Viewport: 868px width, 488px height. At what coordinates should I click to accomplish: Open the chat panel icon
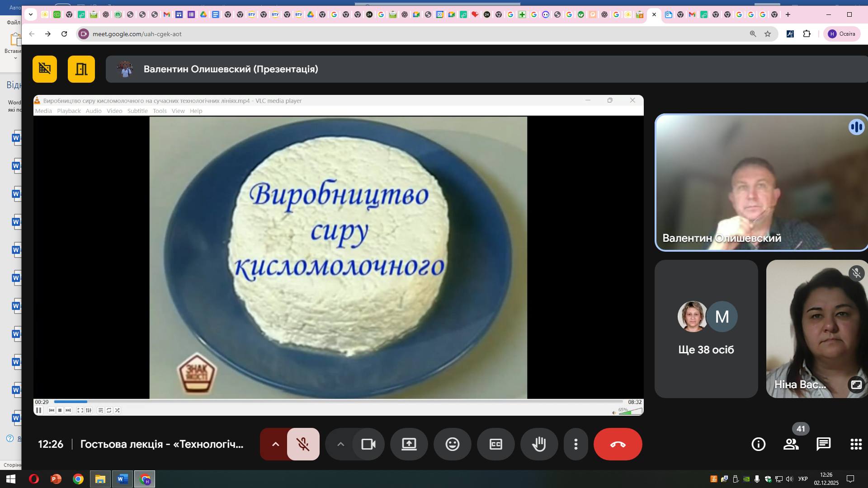pyautogui.click(x=823, y=444)
